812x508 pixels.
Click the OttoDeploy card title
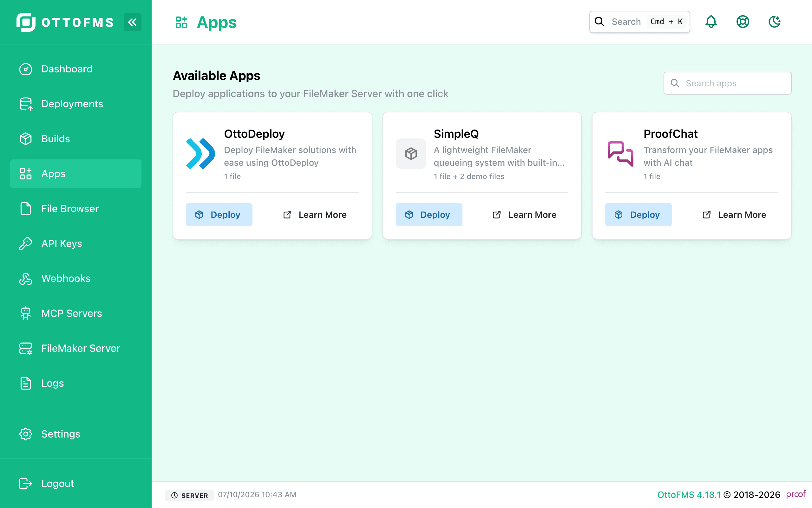coord(254,134)
